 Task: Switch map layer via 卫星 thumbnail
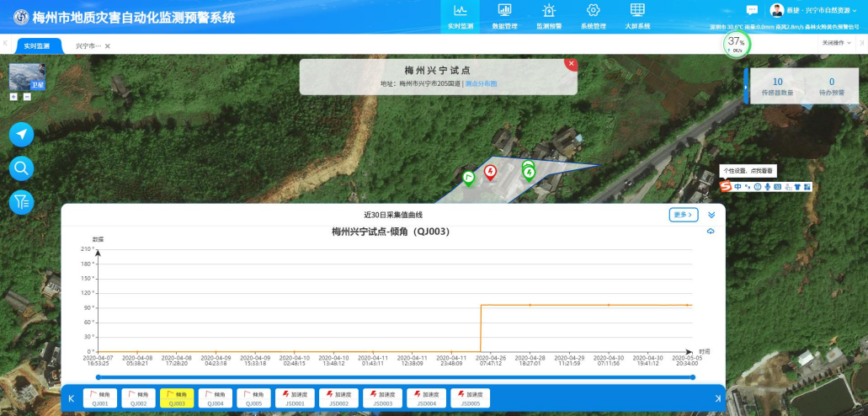[x=27, y=77]
